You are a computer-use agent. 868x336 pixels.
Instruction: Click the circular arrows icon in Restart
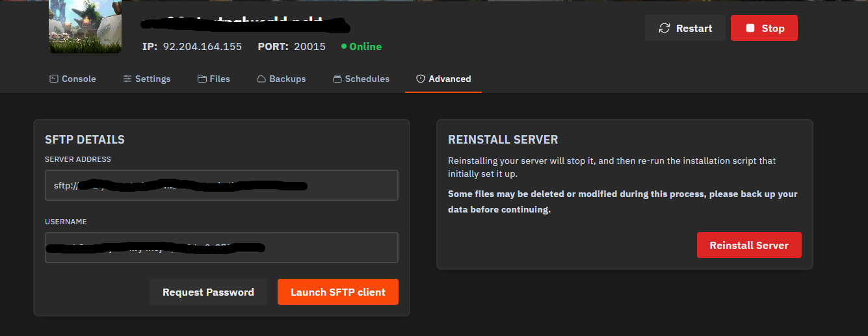(664, 28)
